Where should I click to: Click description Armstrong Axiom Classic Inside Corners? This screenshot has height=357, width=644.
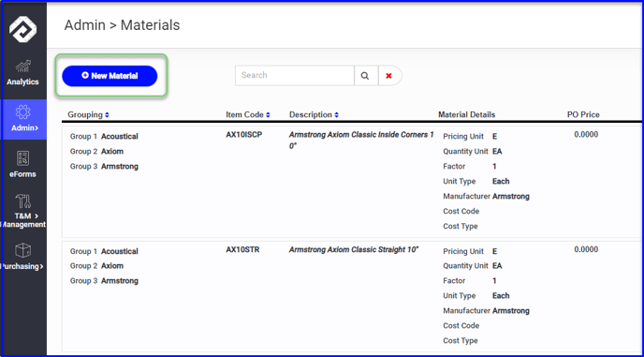point(361,141)
